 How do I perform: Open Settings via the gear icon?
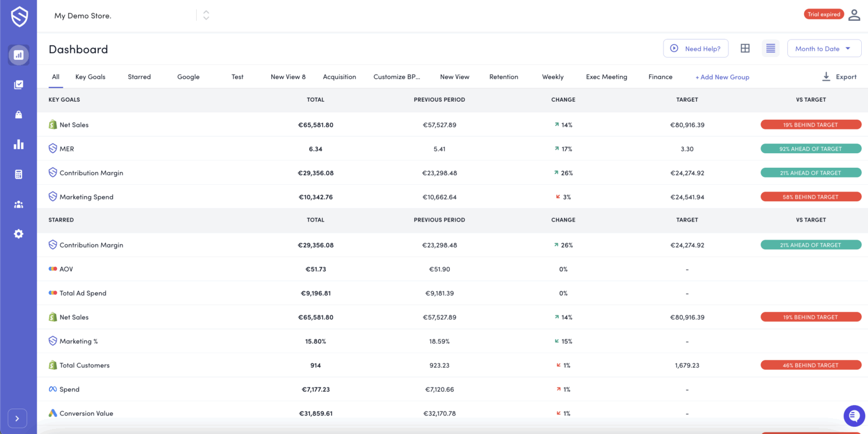19,233
